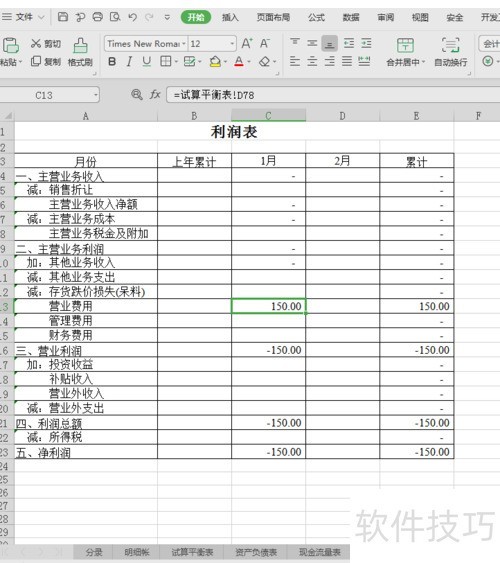
Task: Switch to the 插入 ribbon tab
Action: [x=230, y=17]
